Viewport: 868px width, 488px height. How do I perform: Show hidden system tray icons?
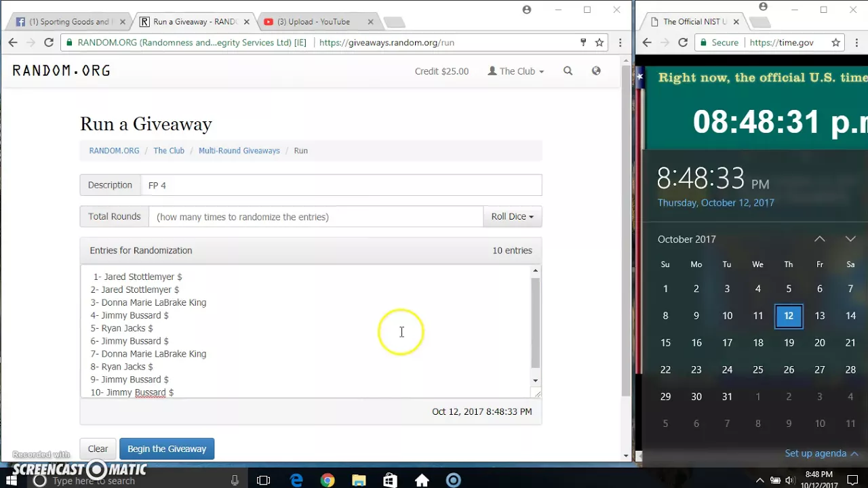click(760, 481)
